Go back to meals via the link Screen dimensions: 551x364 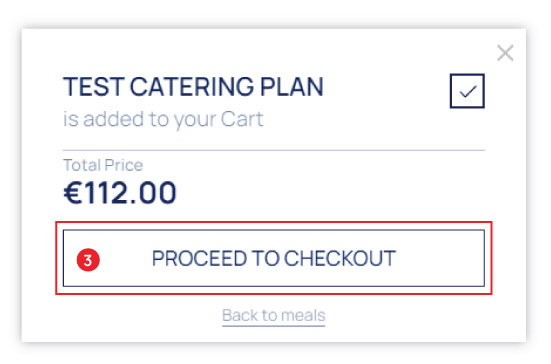point(273,315)
